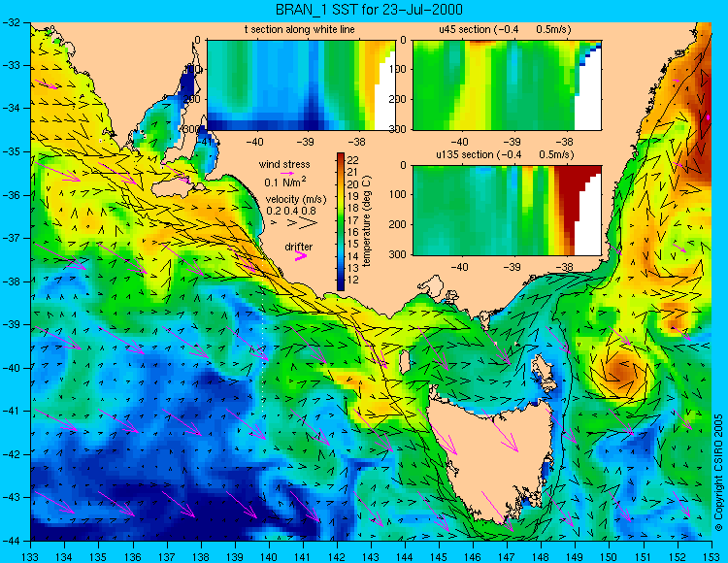
Task: Open the t section inset plot
Action: pos(301,85)
